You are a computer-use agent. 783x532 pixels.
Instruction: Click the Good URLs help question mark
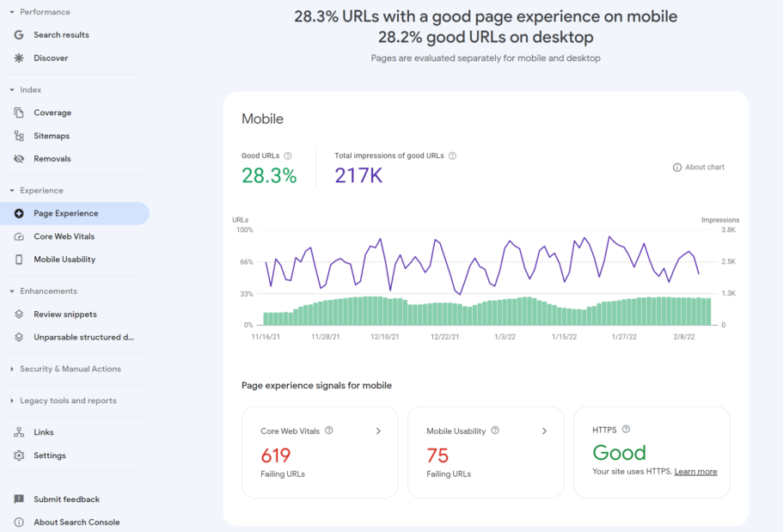pos(285,156)
